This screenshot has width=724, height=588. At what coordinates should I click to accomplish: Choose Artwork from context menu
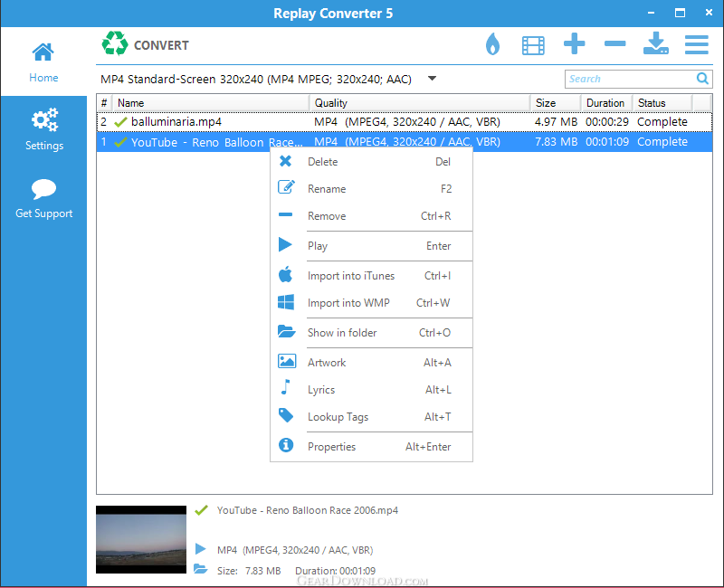click(371, 363)
